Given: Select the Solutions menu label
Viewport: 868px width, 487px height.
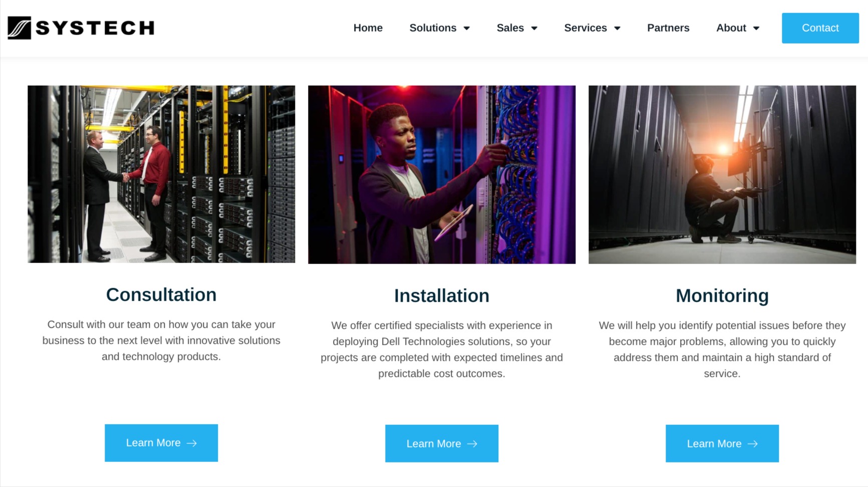Looking at the screenshot, I should (x=433, y=28).
